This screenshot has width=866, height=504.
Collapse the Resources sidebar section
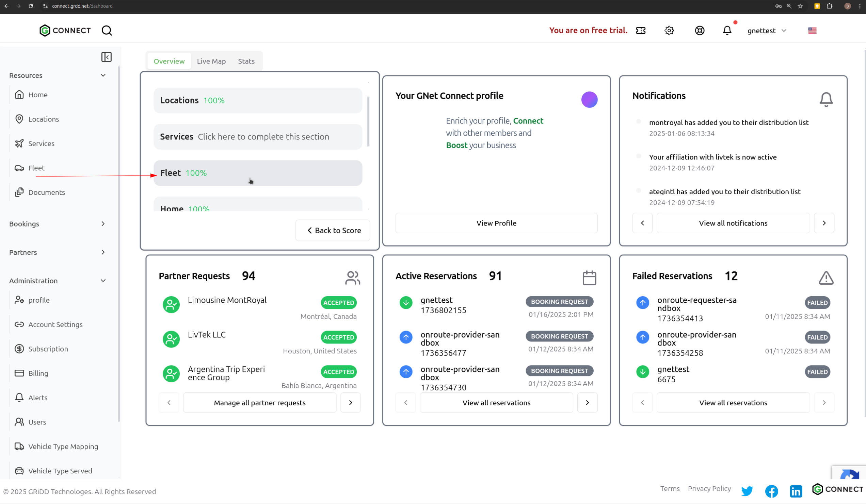pos(103,75)
